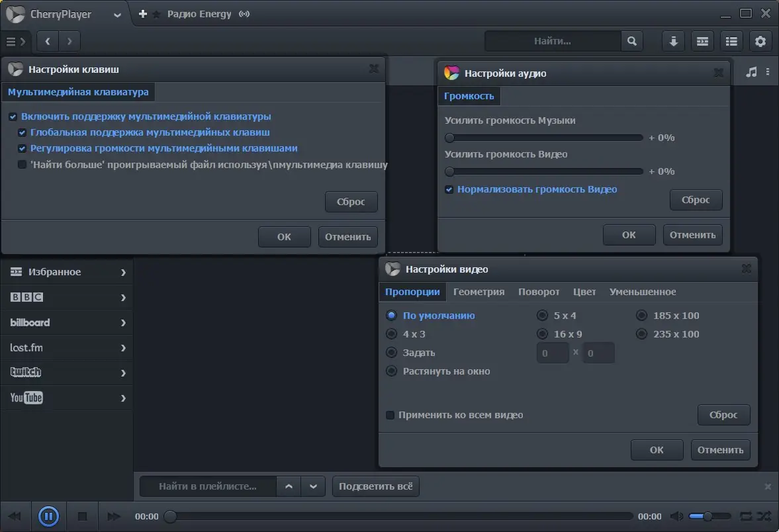Toggle repeat mode in the playback bar

coord(745,516)
